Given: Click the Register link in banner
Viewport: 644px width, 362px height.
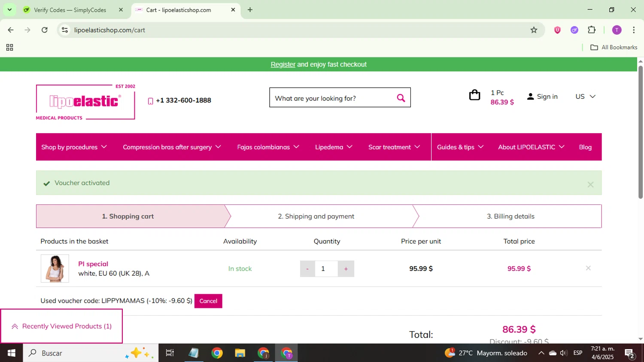Looking at the screenshot, I should tap(283, 64).
